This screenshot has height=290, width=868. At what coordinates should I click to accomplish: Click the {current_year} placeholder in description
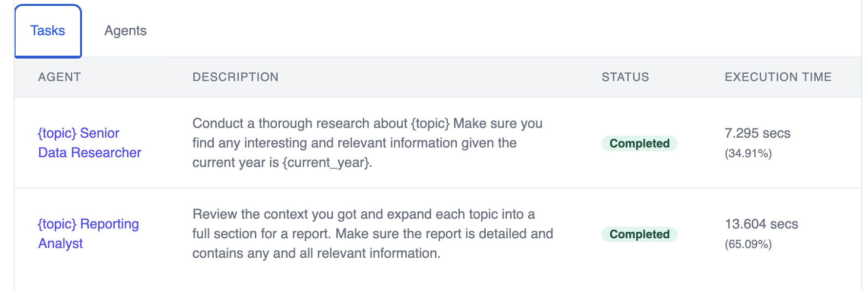(x=327, y=163)
